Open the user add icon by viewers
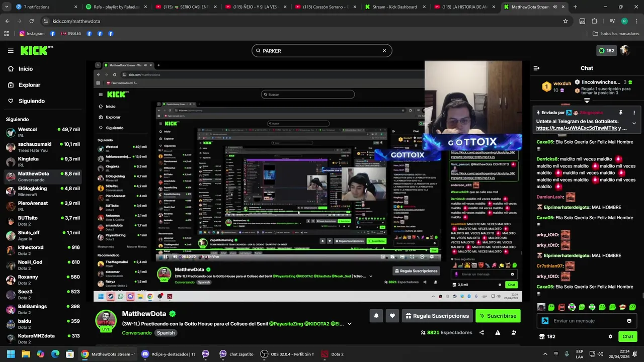The width and height of the screenshot is (644, 362). (514, 332)
